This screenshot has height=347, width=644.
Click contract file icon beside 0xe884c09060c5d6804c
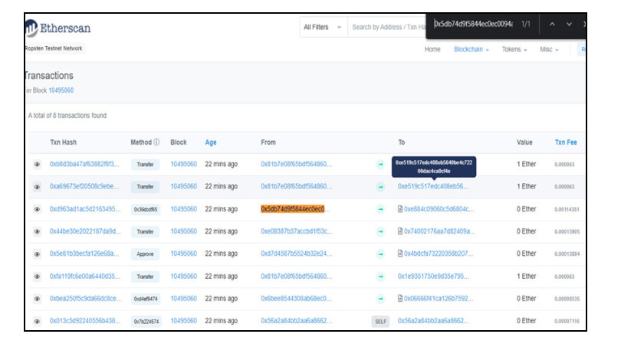[x=400, y=209]
